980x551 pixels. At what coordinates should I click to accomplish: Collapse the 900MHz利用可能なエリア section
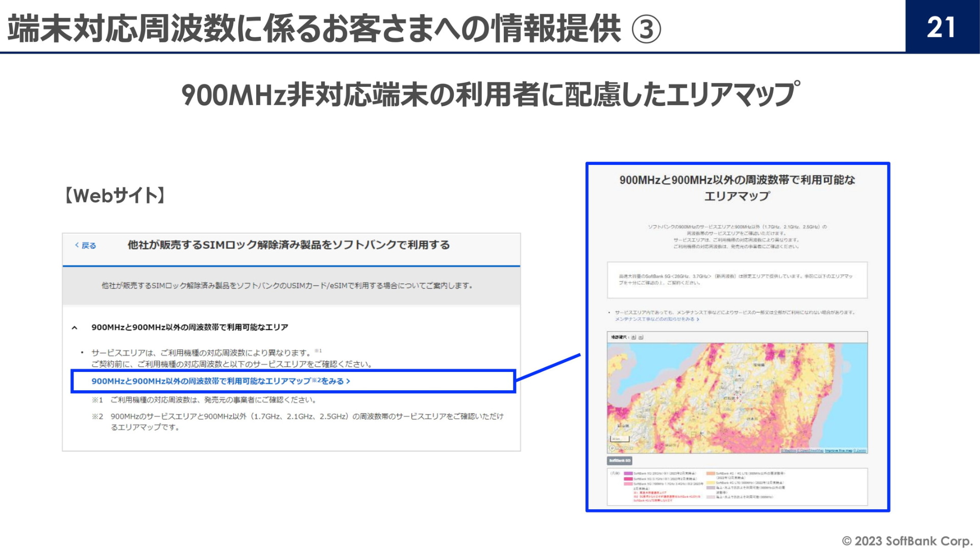click(x=75, y=328)
